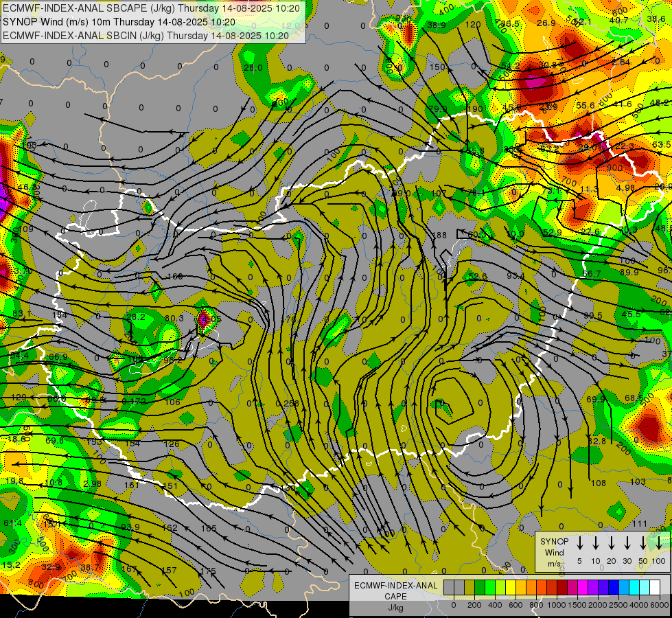Image resolution: width=672 pixels, height=618 pixels.
Task: Click the SBCAPE title line at the top left
Action: (152, 8)
